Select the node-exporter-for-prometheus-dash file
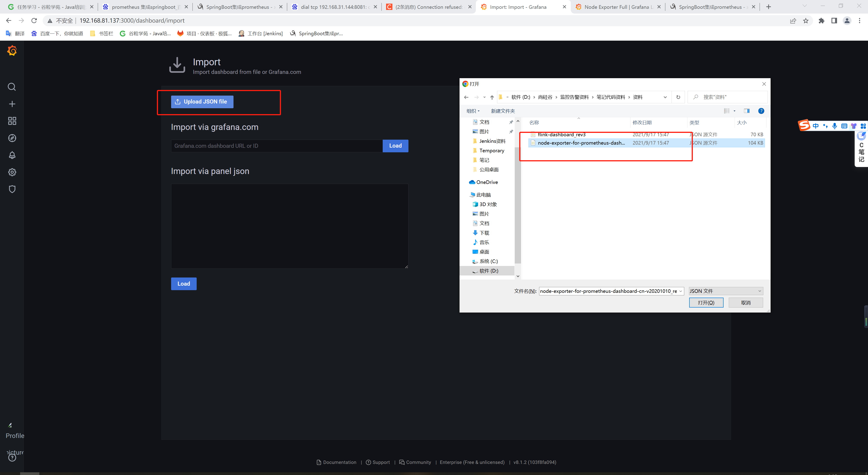This screenshot has width=868, height=475. (646, 143)
